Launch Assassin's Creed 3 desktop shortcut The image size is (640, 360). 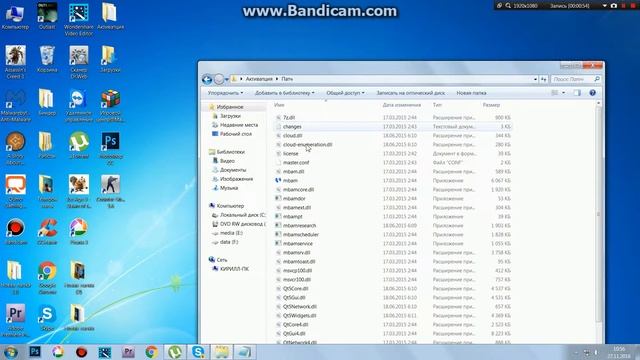pos(16,62)
